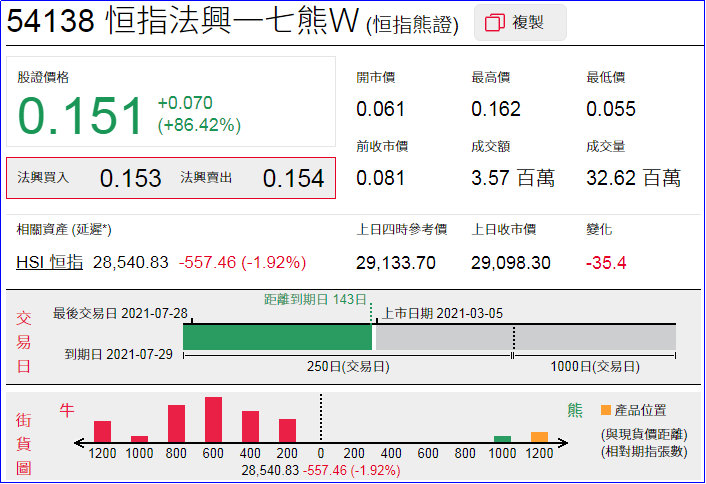Click the 28,540.83 value under the chart

(x=270, y=470)
